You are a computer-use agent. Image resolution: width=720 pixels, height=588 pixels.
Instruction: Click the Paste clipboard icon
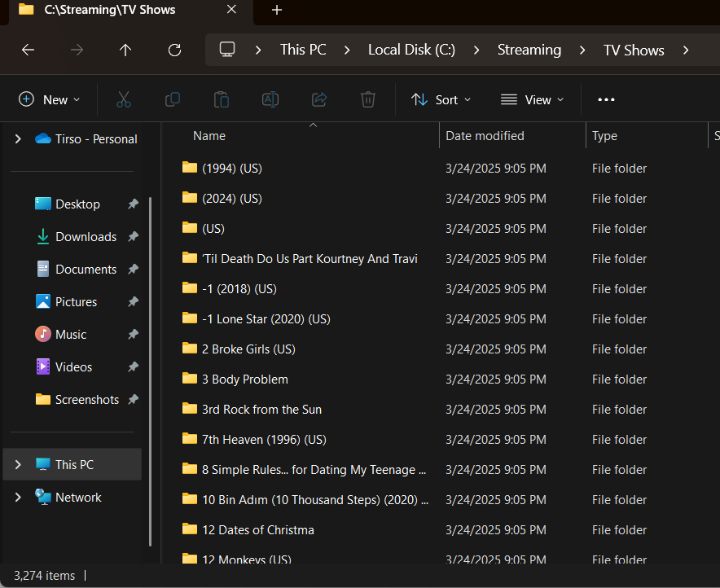(222, 99)
